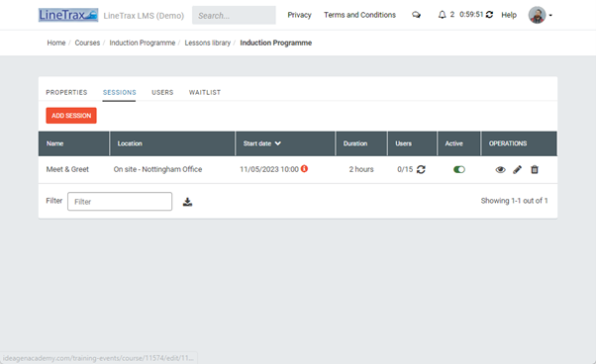The height and width of the screenshot is (364, 596).
Task: Click the '11/05/2023 10:00' start date
Action: (x=268, y=169)
